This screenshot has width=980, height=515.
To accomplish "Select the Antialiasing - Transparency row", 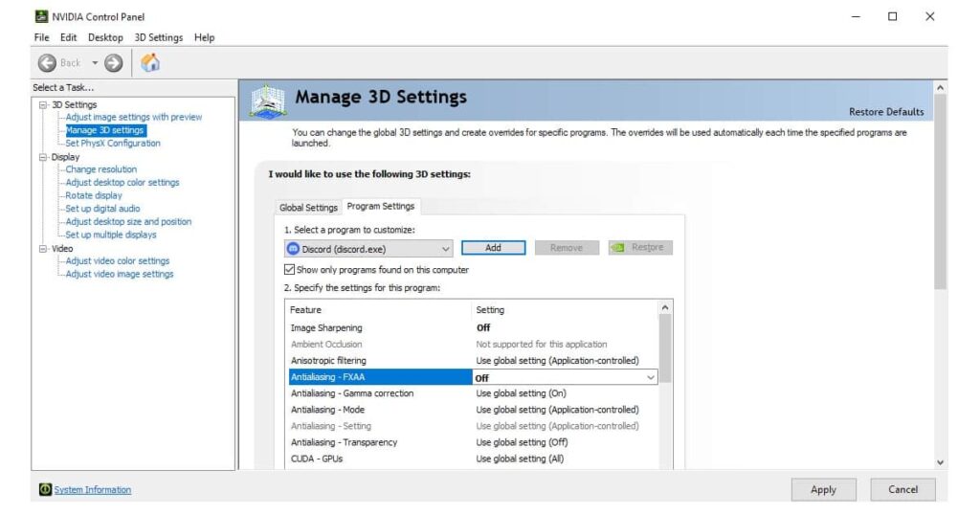I will click(473, 442).
